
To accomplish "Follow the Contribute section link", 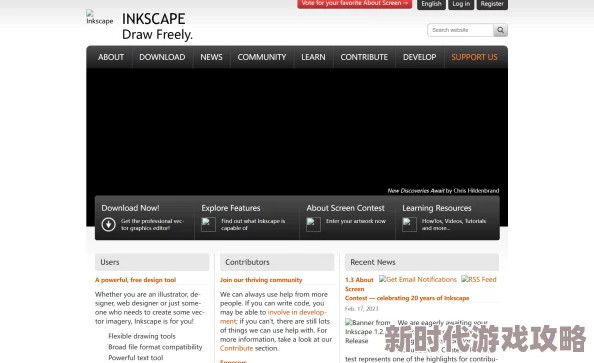I will (x=236, y=348).
